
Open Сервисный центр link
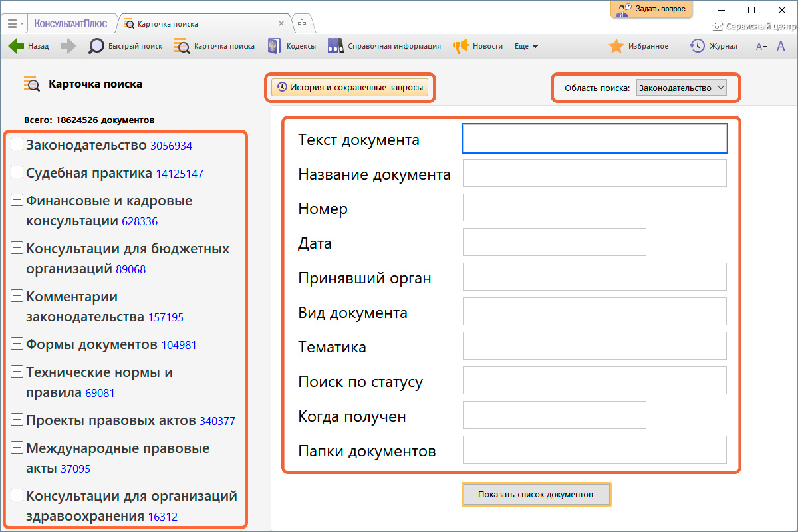point(755,27)
